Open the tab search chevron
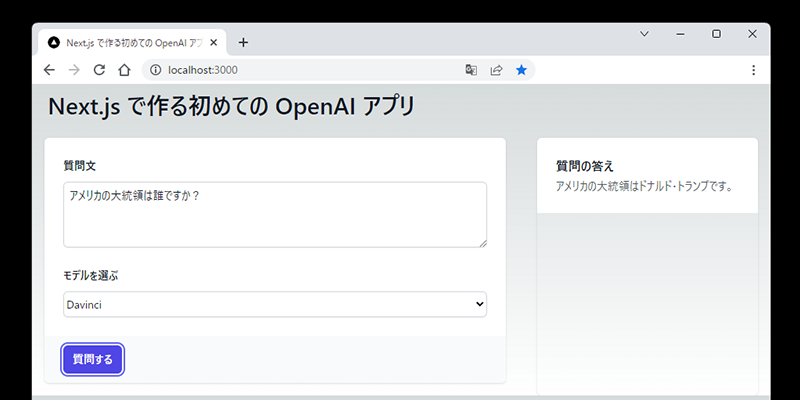800x400 pixels. (x=644, y=34)
